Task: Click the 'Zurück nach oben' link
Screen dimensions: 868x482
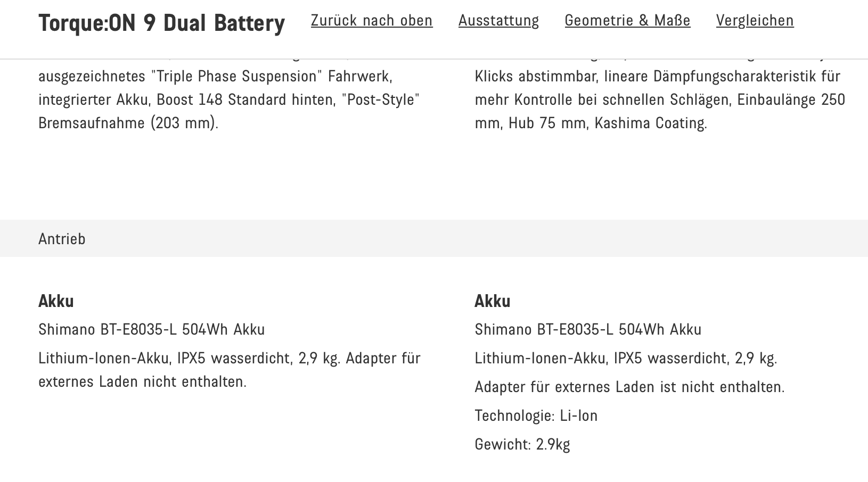Action: (x=371, y=21)
